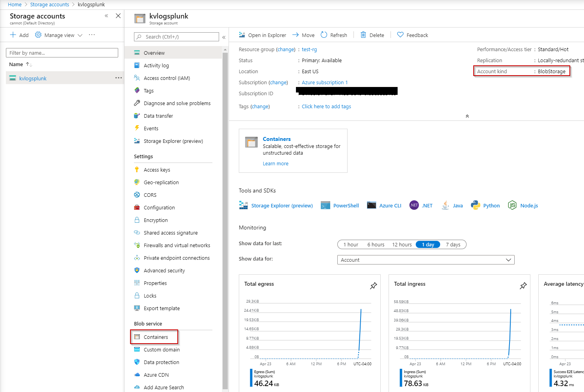Pin the Total ingress chart
The width and height of the screenshot is (584, 392).
[523, 286]
